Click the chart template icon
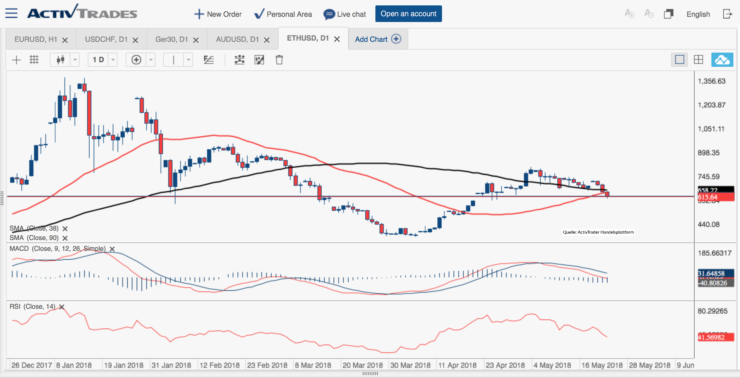Viewport: 740px width, 378px height. [x=259, y=60]
